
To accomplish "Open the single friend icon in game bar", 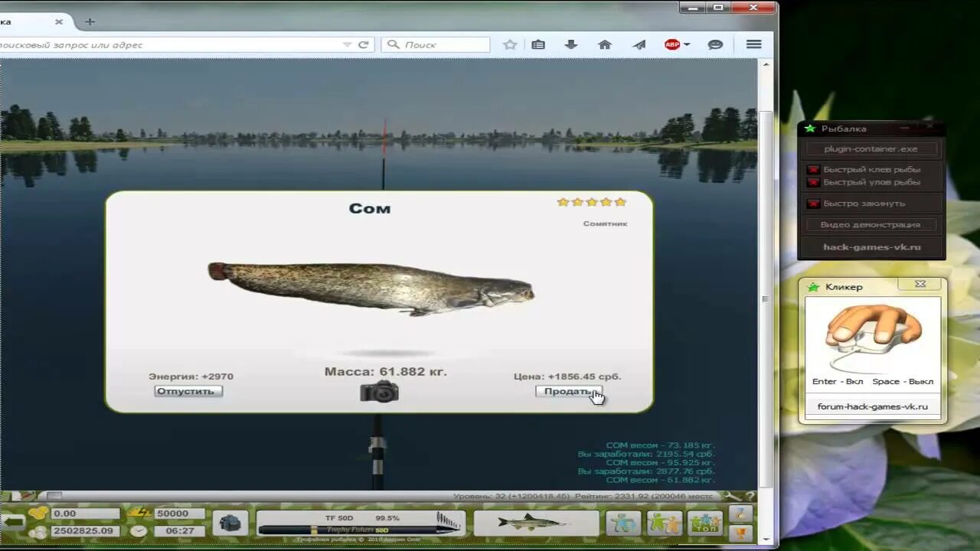I will pos(623,523).
